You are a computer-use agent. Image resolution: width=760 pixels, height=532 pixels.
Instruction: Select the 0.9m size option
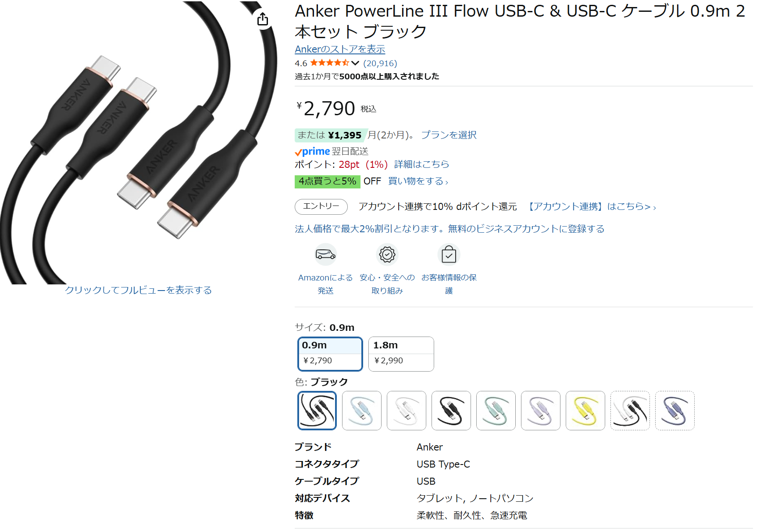[330, 354]
